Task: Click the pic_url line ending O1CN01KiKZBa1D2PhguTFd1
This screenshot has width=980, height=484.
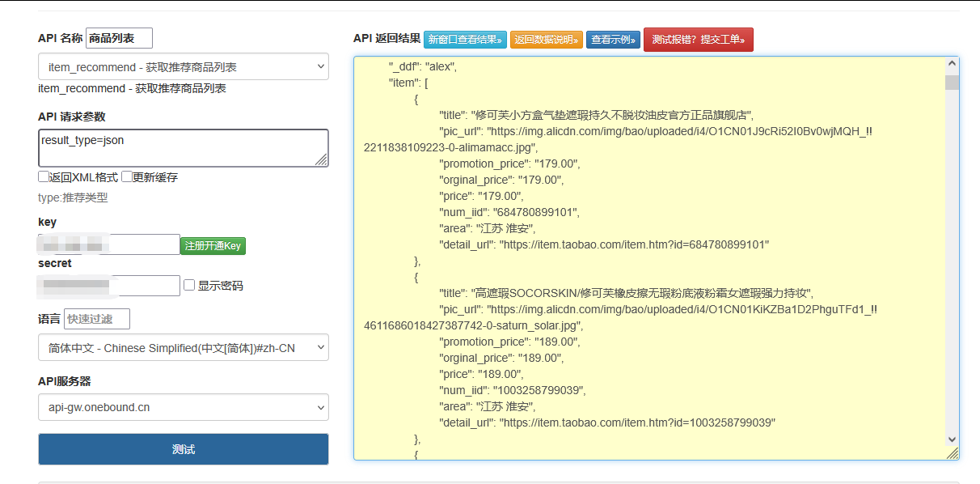Action: 658,309
